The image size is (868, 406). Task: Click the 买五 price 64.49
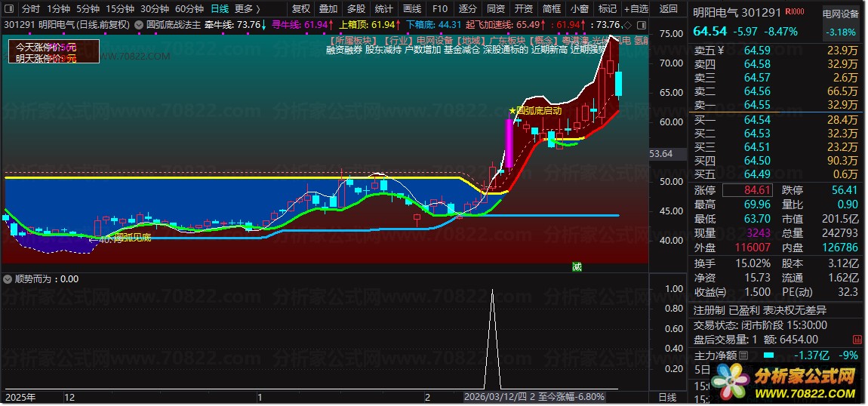pyautogui.click(x=757, y=174)
